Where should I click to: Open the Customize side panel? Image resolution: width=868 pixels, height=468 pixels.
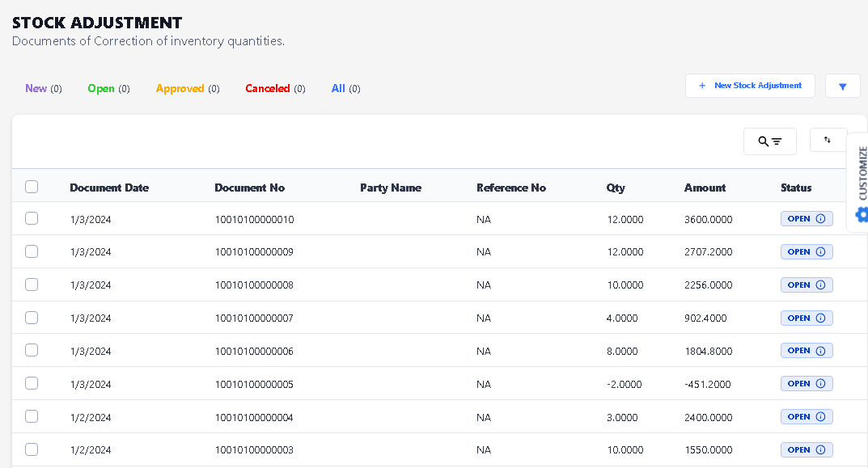[862, 173]
